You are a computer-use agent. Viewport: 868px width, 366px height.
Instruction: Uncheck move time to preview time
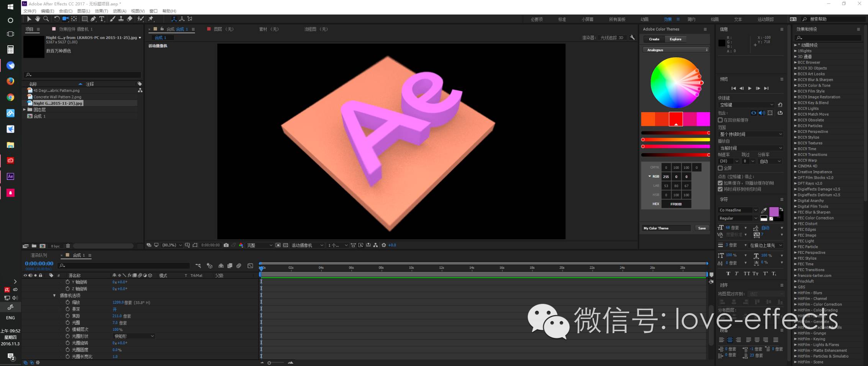[720, 189]
